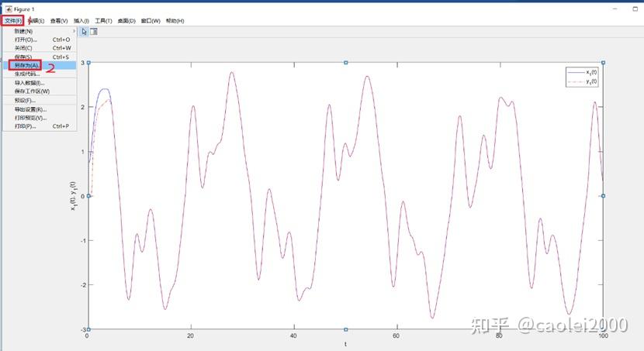Screen dimensions: 644x351
Task: Select the Edit Plot arrow tool
Action: click(84, 32)
